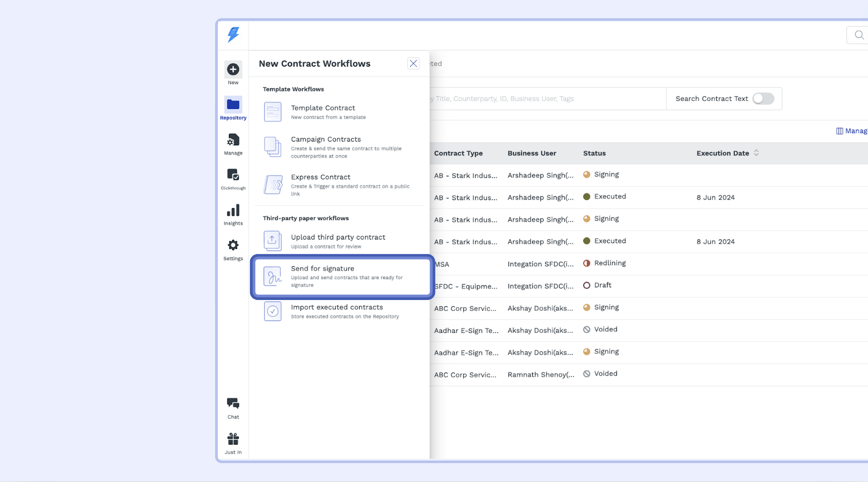868x482 pixels.
Task: Open Insights bar chart icon
Action: coord(233,211)
